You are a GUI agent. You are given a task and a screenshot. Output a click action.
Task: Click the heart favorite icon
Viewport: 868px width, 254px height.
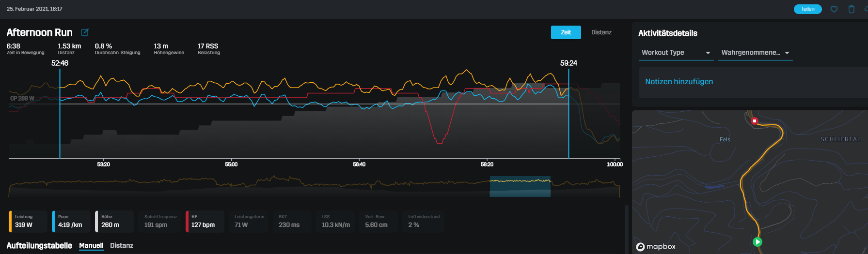(834, 9)
